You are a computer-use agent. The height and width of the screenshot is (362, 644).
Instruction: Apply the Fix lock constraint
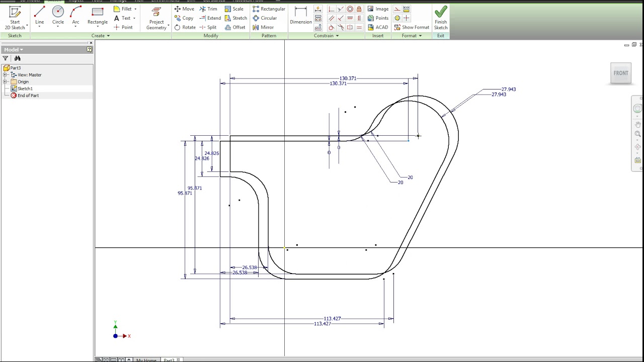click(x=359, y=9)
